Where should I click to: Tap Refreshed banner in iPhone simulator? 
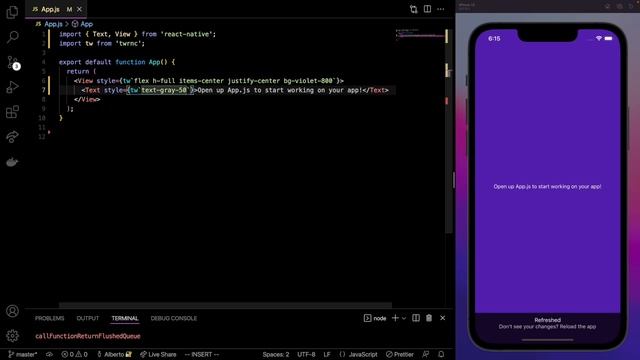pyautogui.click(x=547, y=323)
